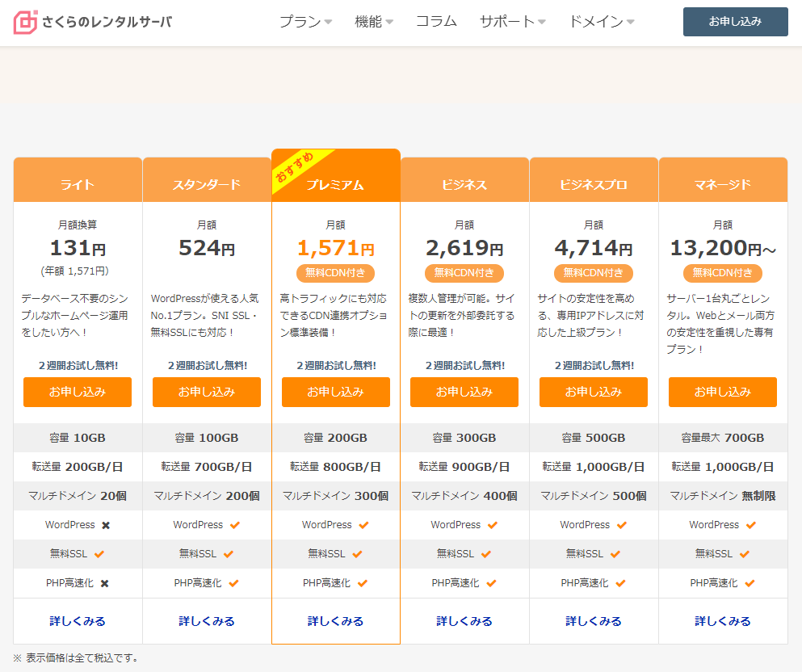
Task: Open 詳しくみる link for ビジネスプロ plan
Action: 594,621
